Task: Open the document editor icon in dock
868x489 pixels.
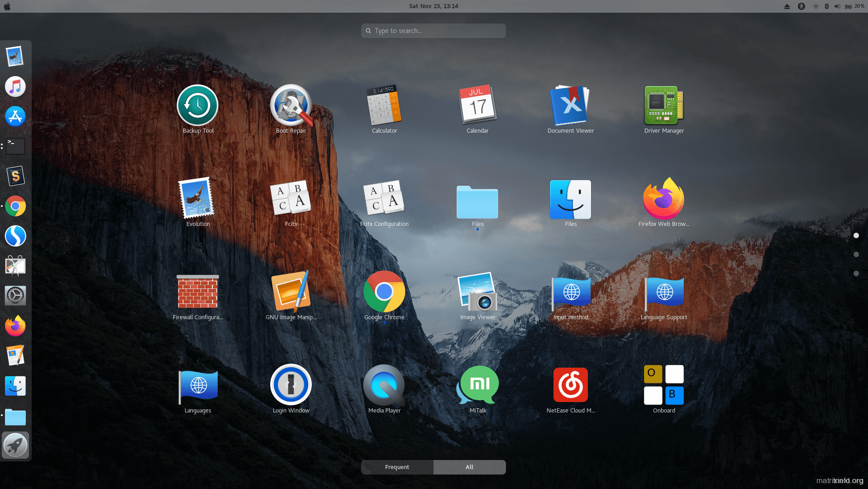Action: click(15, 356)
